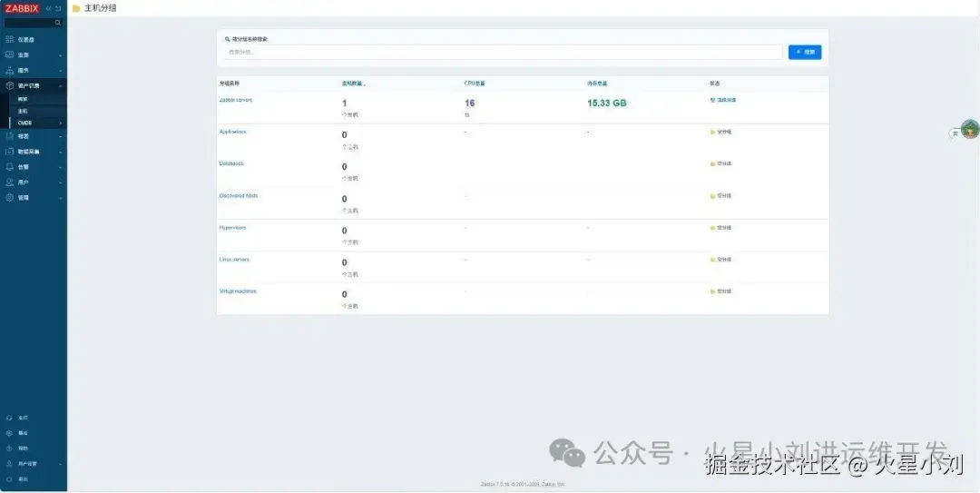Click the round avatar at the right edge
Viewport: 980px width, 493px height.
tap(970, 130)
